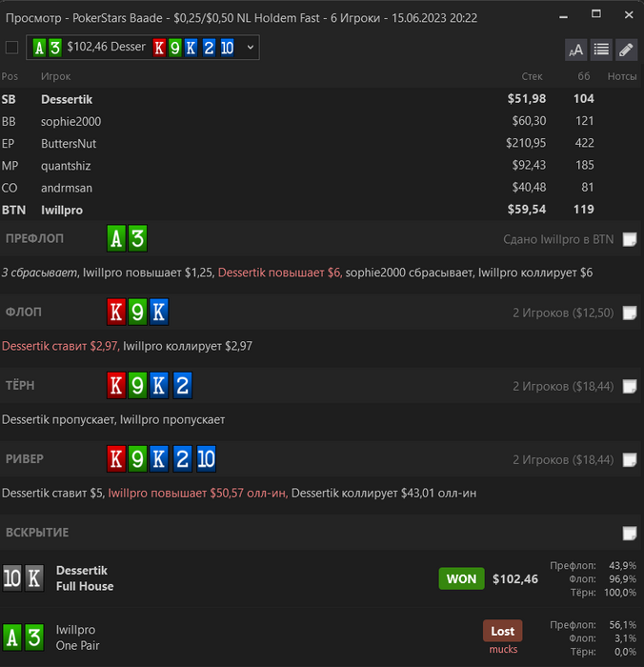Screen dimensions: 644x667
Task: Click the mucks label under Lost
Action: point(503,649)
